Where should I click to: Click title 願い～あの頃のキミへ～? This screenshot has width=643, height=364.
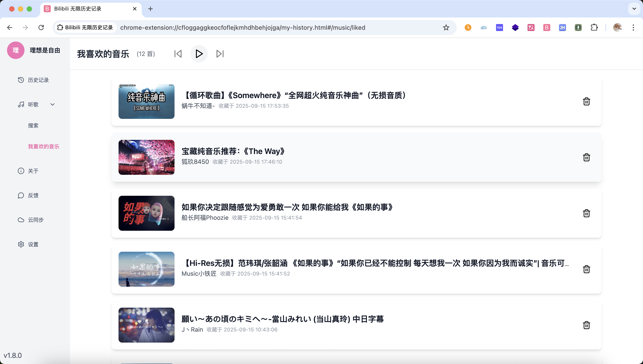[283, 319]
